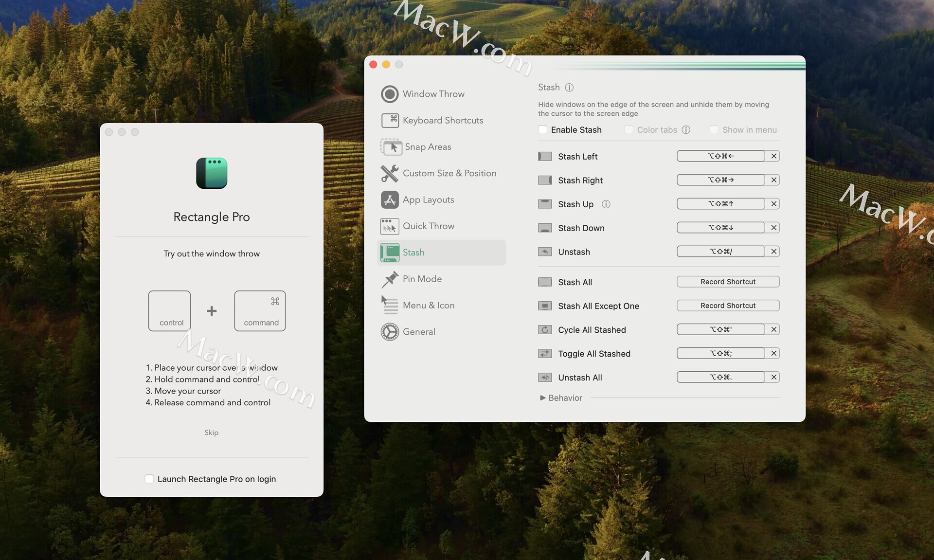
Task: Switch to the Snap Areas section
Action: click(442, 147)
